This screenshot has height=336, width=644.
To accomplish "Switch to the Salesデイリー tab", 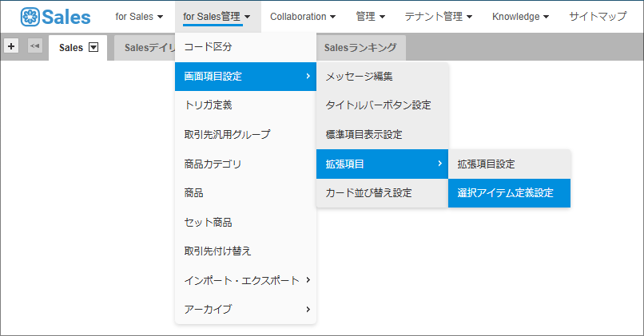I will pyautogui.click(x=145, y=48).
